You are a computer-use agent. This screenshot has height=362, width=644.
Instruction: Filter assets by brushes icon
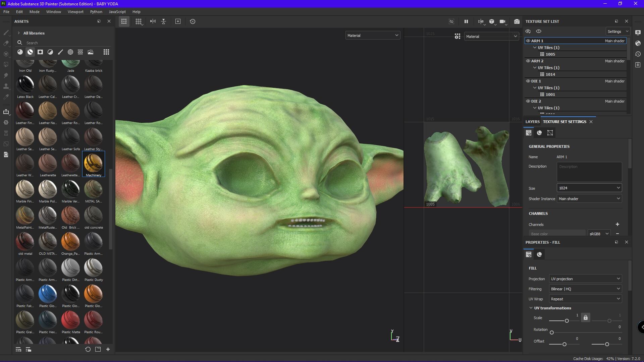[x=60, y=52]
